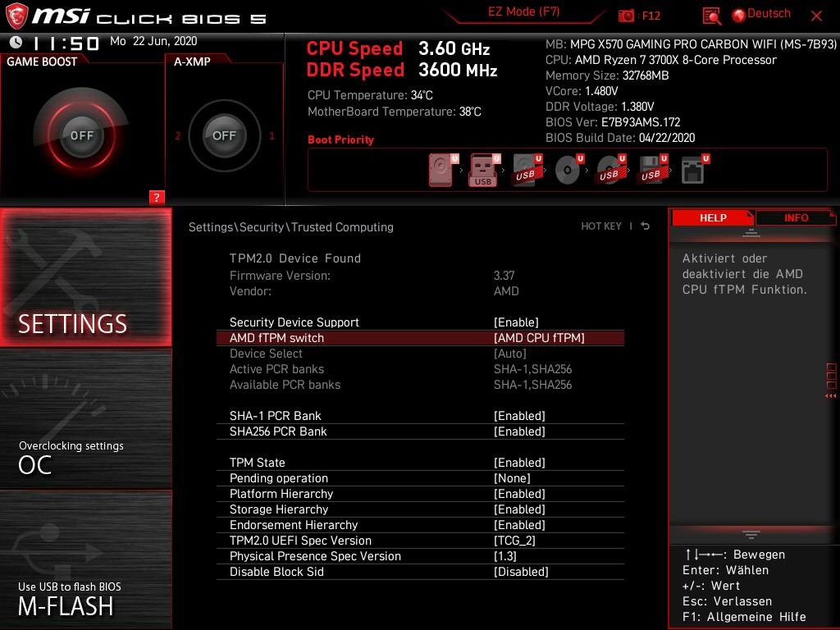Screen dimensions: 840x630
Task: Switch to the HELP tab
Action: 713,217
